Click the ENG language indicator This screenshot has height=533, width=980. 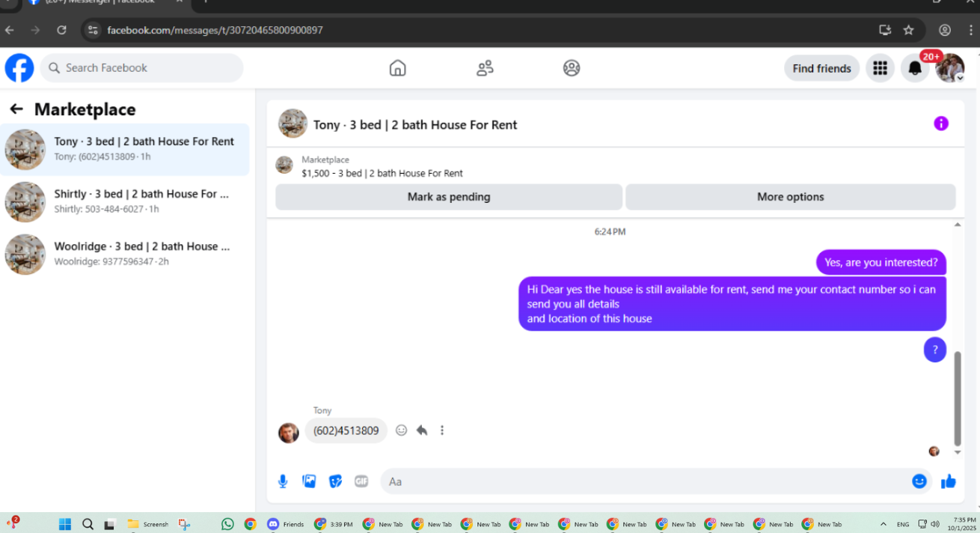903,524
